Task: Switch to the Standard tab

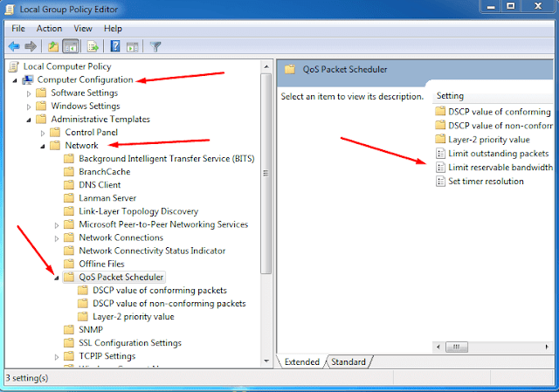Action: point(349,362)
